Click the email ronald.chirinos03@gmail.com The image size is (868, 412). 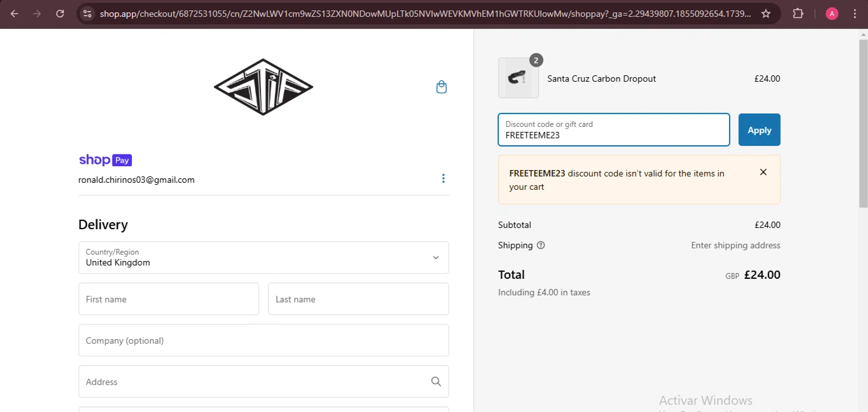click(x=137, y=180)
